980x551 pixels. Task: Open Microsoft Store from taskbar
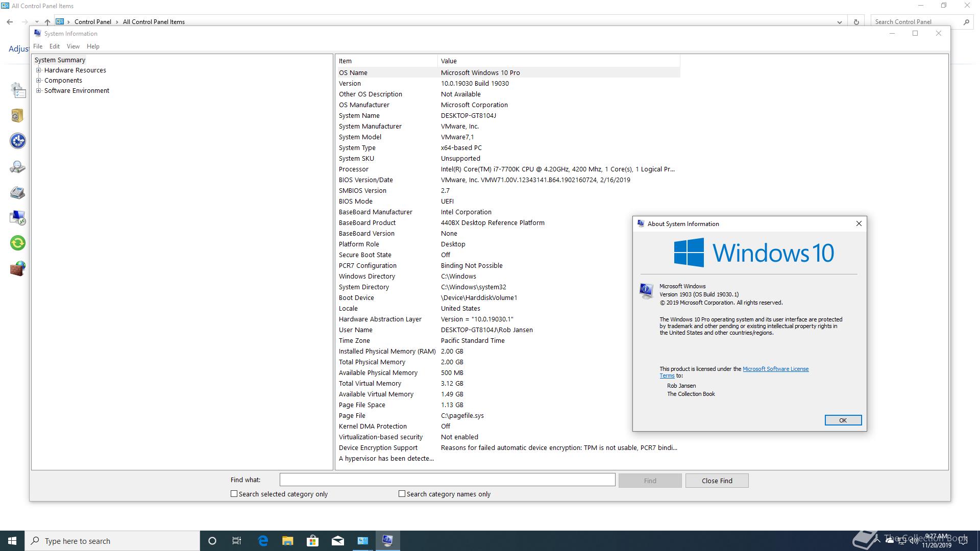tap(312, 541)
